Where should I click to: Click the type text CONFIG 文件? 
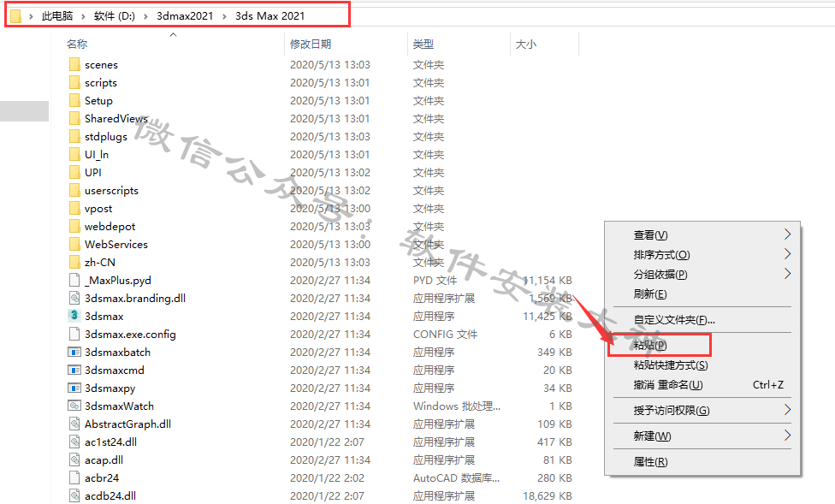445,334
